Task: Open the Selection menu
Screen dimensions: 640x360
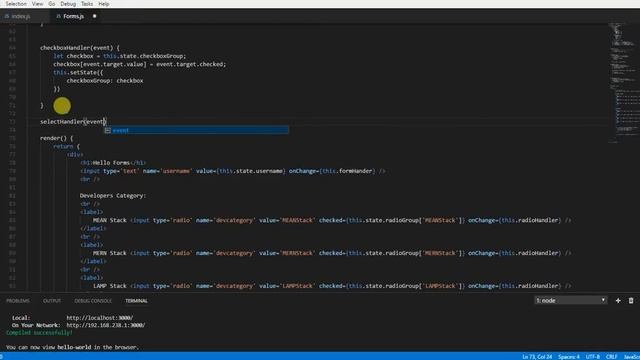Action: coord(16,4)
